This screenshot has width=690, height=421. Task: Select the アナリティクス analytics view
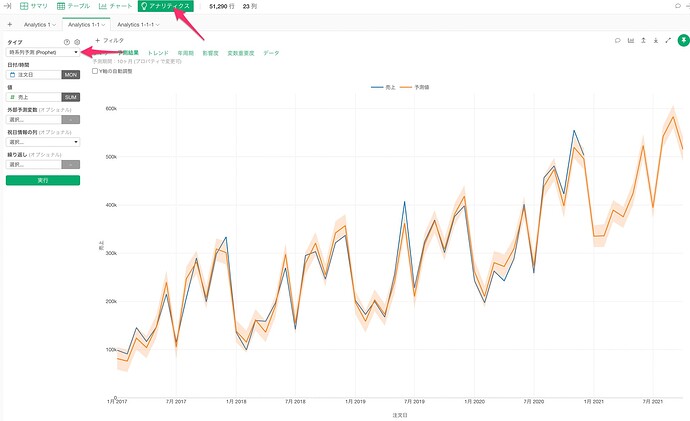165,6
